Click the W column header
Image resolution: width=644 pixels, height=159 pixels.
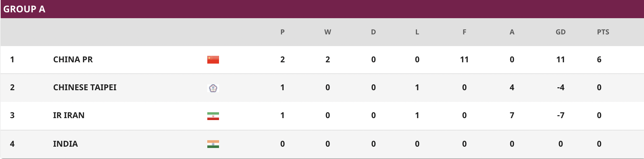tap(328, 32)
